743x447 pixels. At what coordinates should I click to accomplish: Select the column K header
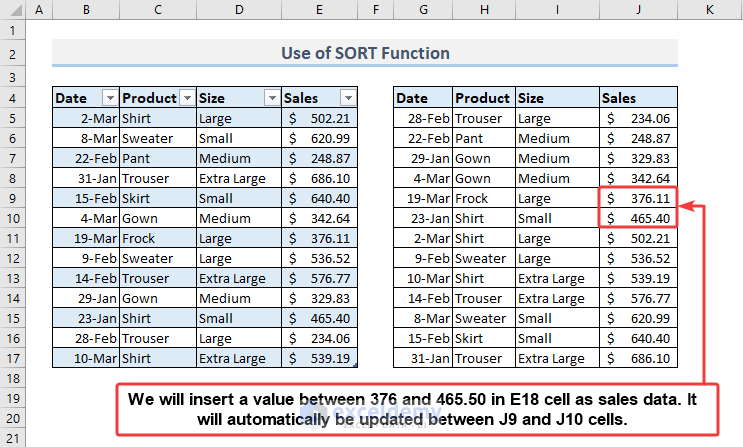tap(709, 11)
